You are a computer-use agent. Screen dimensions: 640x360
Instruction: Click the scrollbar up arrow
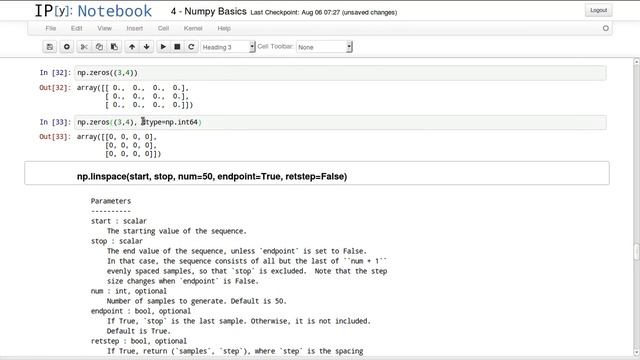[636, 62]
